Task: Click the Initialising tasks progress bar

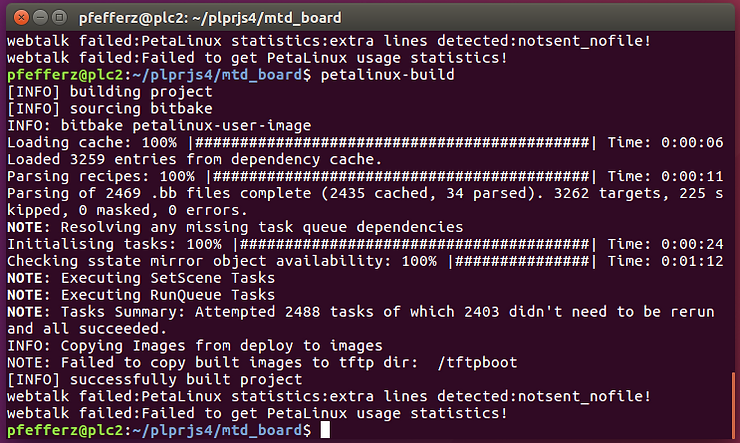Action: coord(415,244)
